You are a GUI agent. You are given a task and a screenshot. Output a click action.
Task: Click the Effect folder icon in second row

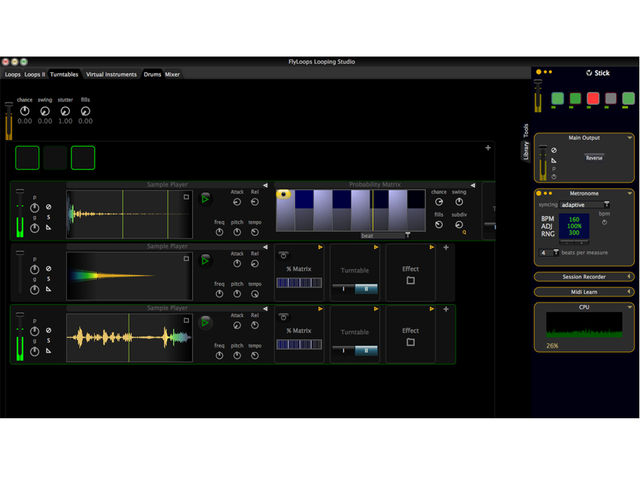[x=411, y=280]
